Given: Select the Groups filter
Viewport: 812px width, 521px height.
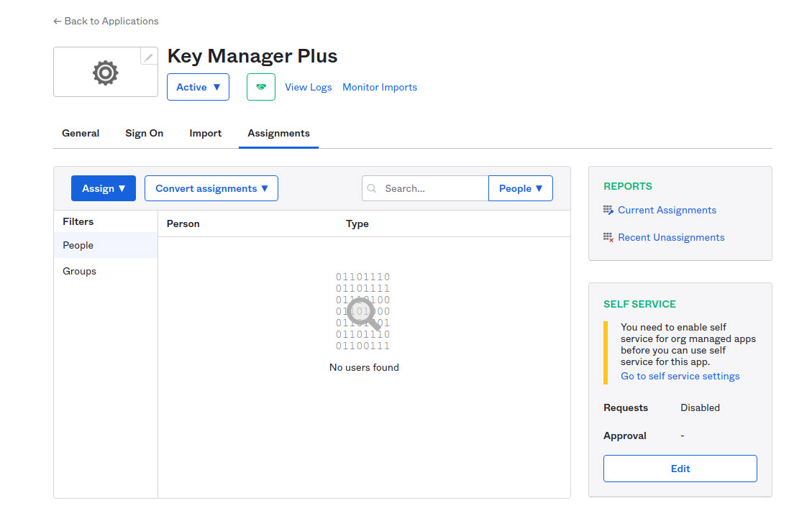Looking at the screenshot, I should tap(106, 271).
